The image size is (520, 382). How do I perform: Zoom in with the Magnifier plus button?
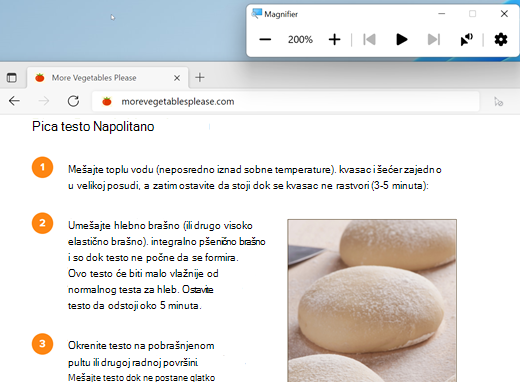334,40
